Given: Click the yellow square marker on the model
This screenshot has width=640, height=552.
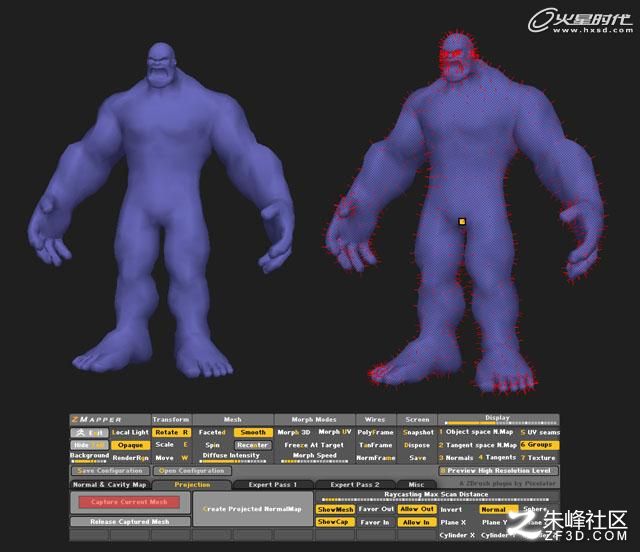Looking at the screenshot, I should pyautogui.click(x=462, y=222).
